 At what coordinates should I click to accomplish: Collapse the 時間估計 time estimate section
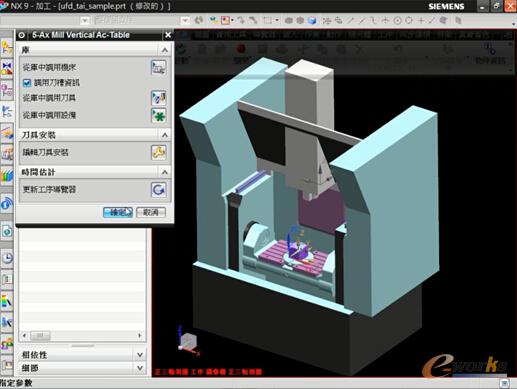(165, 172)
